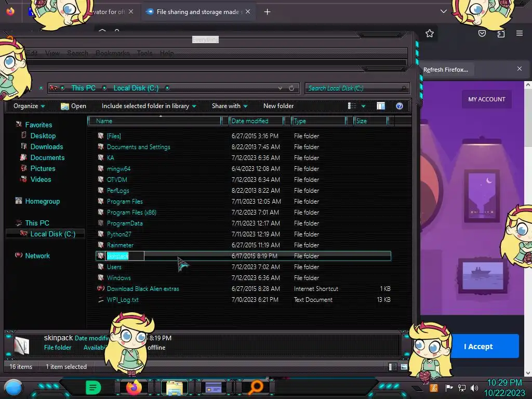Viewport: 532px width, 399px height.
Task: Create a New folder
Action: (x=278, y=106)
